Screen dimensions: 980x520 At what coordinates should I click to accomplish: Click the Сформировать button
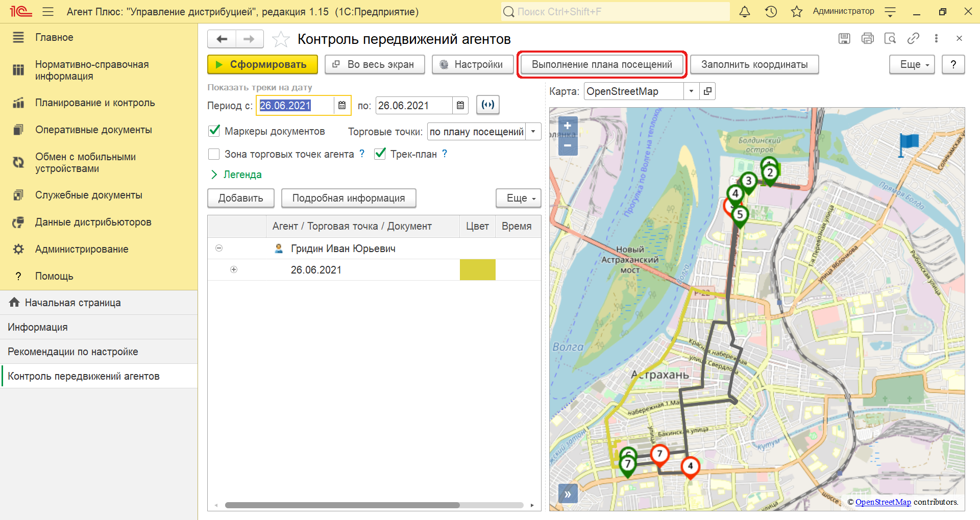tap(262, 64)
